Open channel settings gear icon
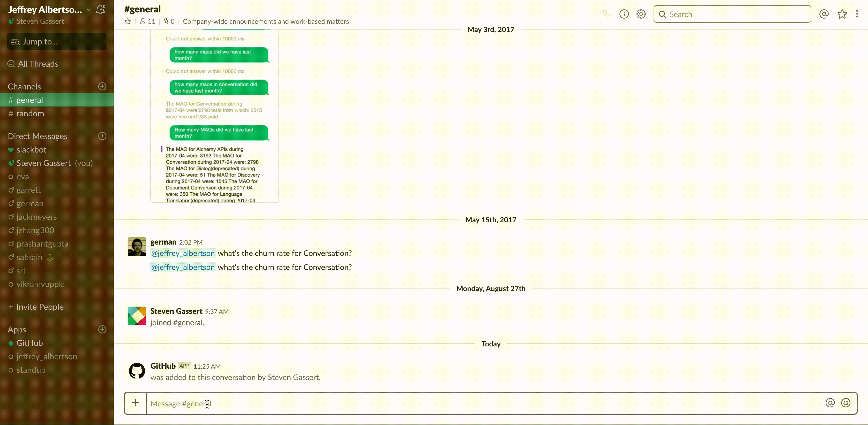Viewport: 868px width, 425px height. pos(641,14)
